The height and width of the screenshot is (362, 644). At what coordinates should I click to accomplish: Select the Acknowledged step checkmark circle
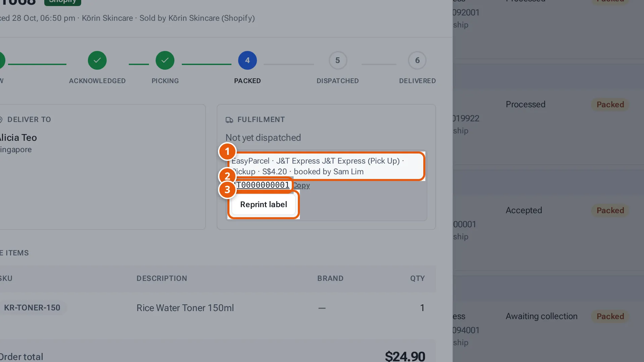click(x=97, y=60)
